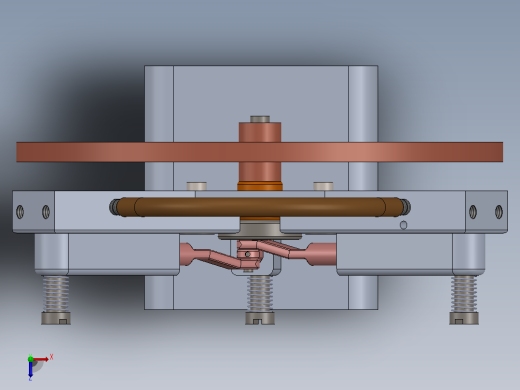The image size is (520, 390).
Task: Select the long copper horizontal bar
Action: click(260, 152)
